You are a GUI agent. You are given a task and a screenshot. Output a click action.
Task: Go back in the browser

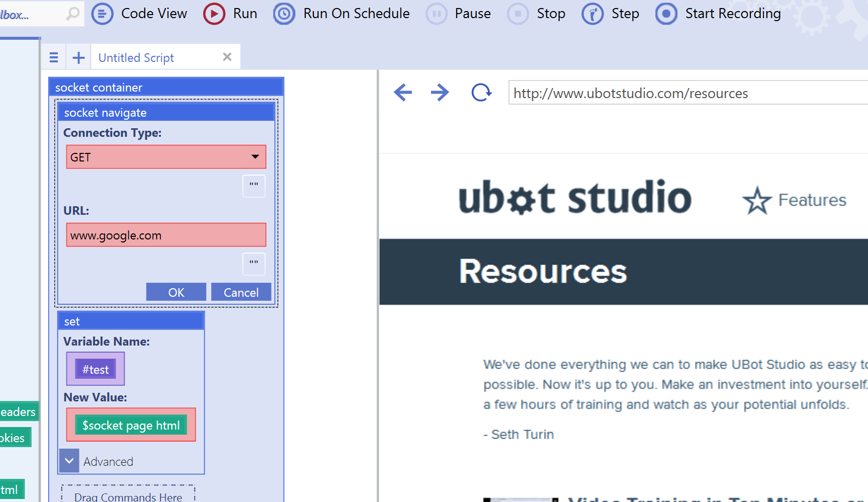403,92
